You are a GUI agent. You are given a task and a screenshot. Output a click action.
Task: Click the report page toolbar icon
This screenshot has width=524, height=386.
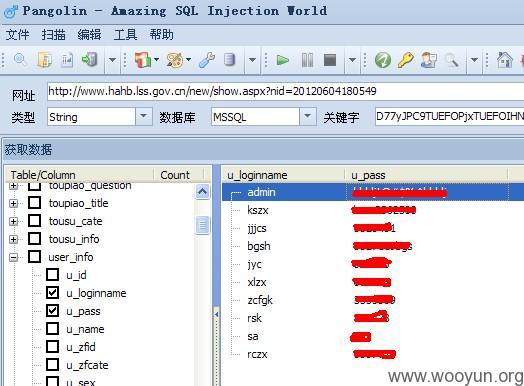click(x=67, y=60)
